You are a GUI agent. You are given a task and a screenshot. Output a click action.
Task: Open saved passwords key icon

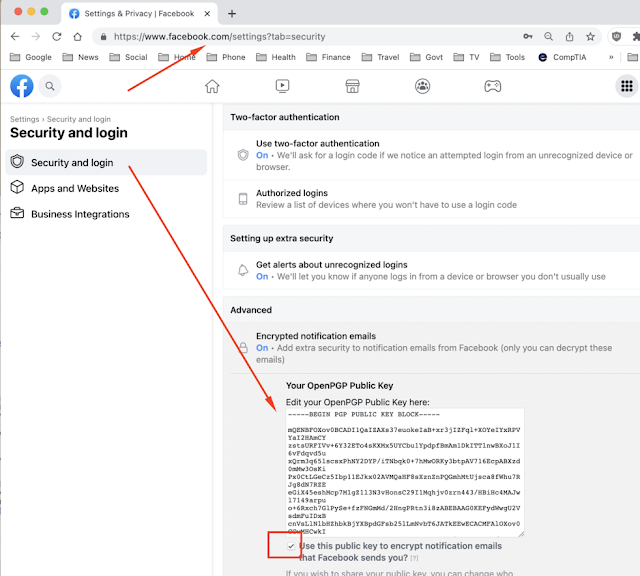tap(528, 36)
